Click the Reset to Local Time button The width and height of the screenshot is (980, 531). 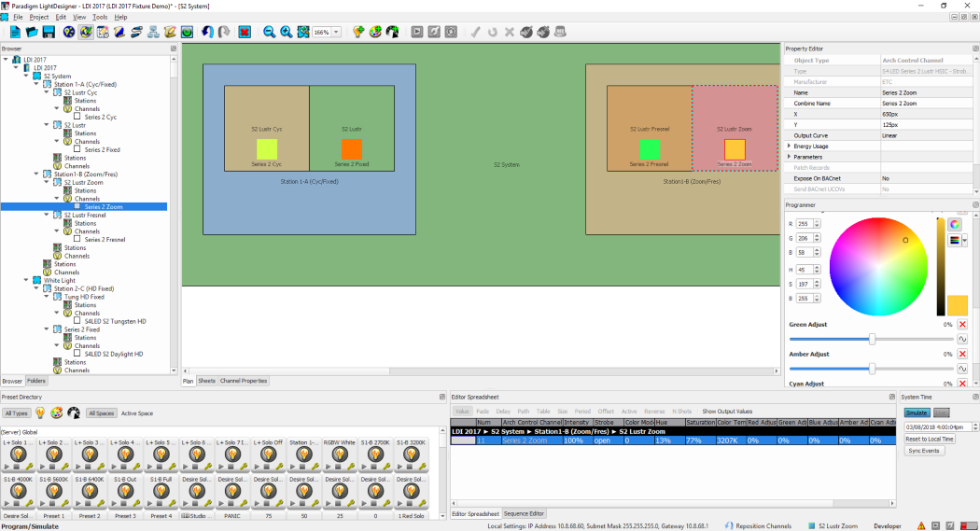[930, 439]
